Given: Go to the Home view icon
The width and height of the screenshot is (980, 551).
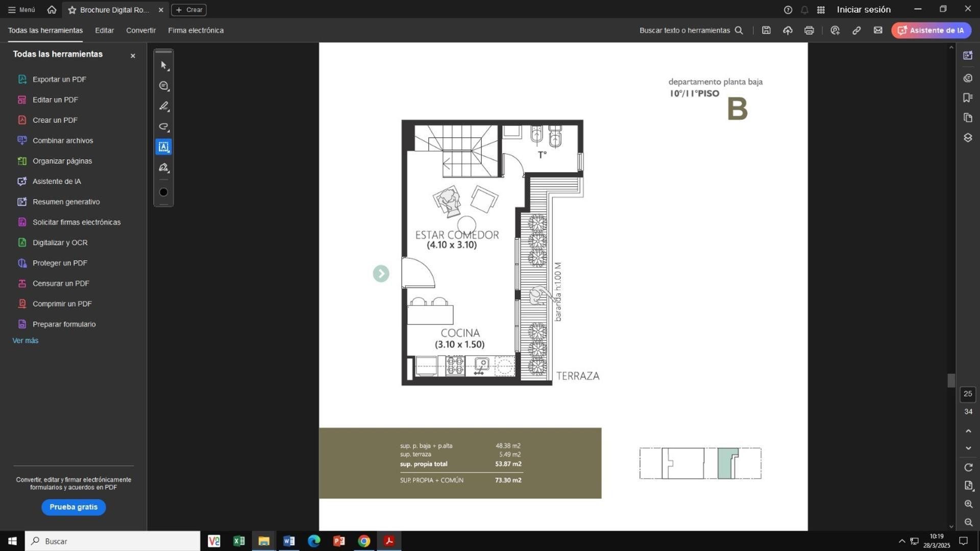Looking at the screenshot, I should 52,10.
